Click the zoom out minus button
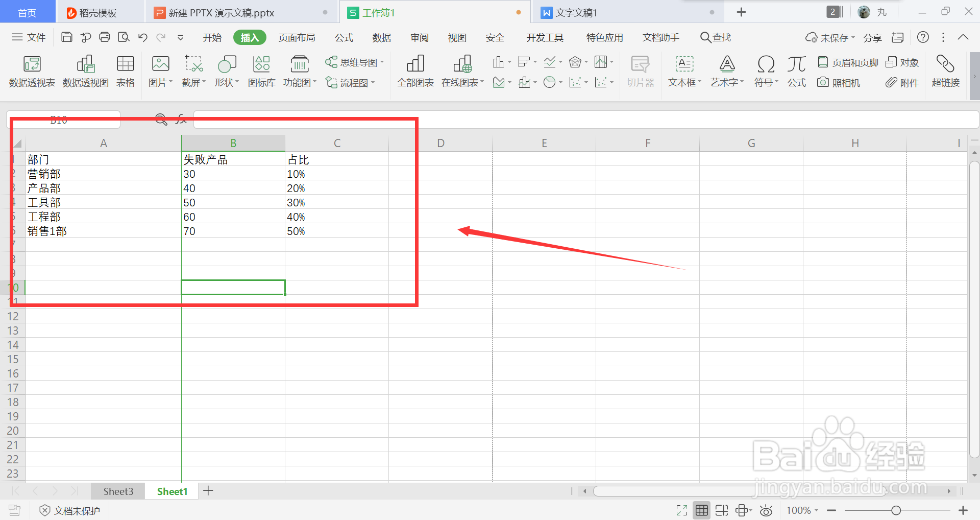980x520 pixels. coord(831,510)
